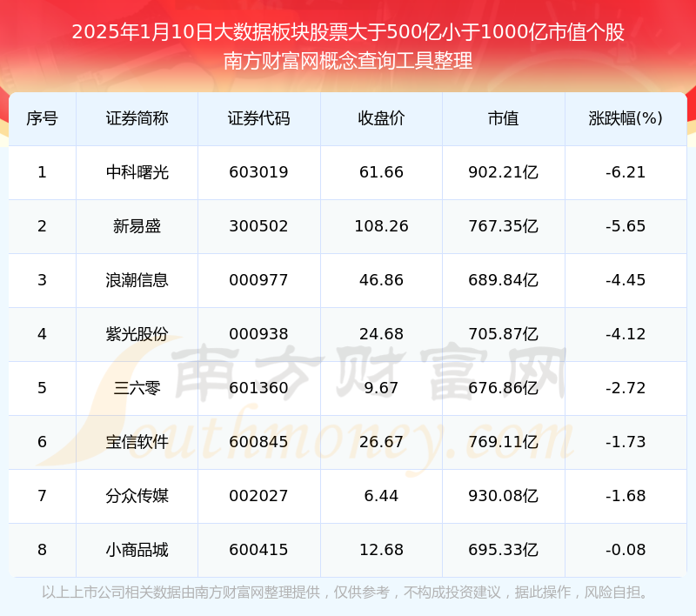The height and width of the screenshot is (616, 696).
Task: Click stock code 600845
Action: 258,442
